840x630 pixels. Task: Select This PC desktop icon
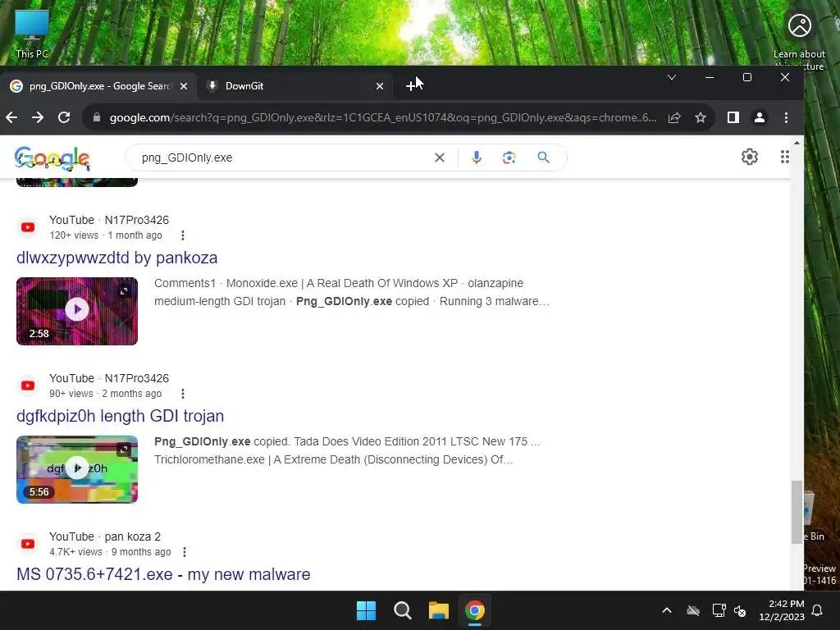pyautogui.click(x=32, y=33)
